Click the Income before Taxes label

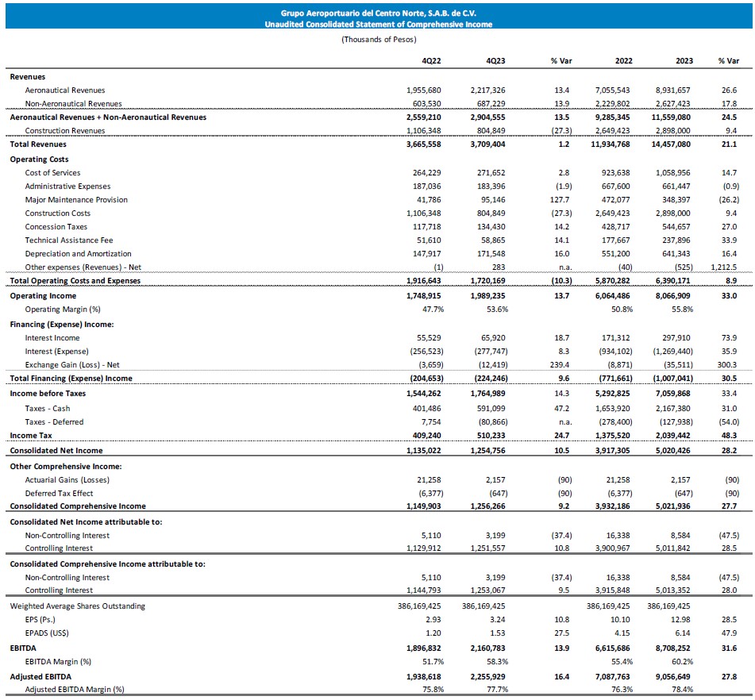coord(48,394)
